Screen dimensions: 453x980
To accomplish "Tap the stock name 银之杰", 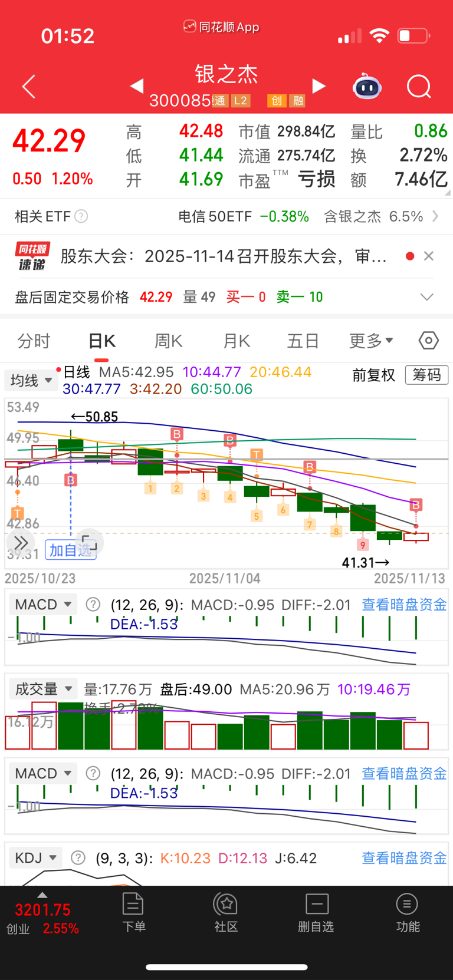I will (x=227, y=75).
